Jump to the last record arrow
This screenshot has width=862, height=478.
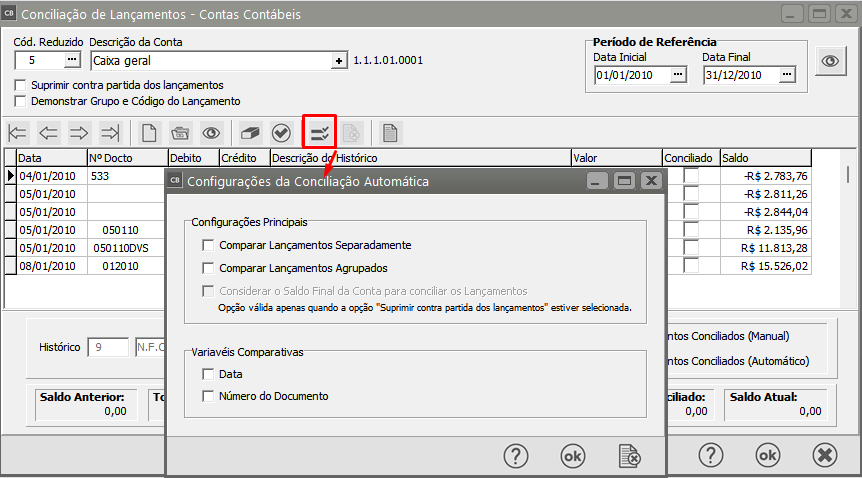click(x=111, y=132)
